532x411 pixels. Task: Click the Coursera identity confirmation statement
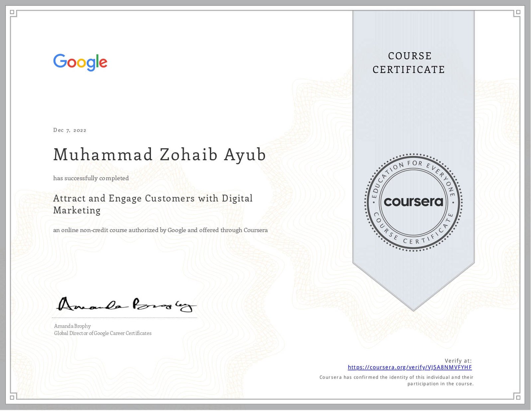[396, 380]
